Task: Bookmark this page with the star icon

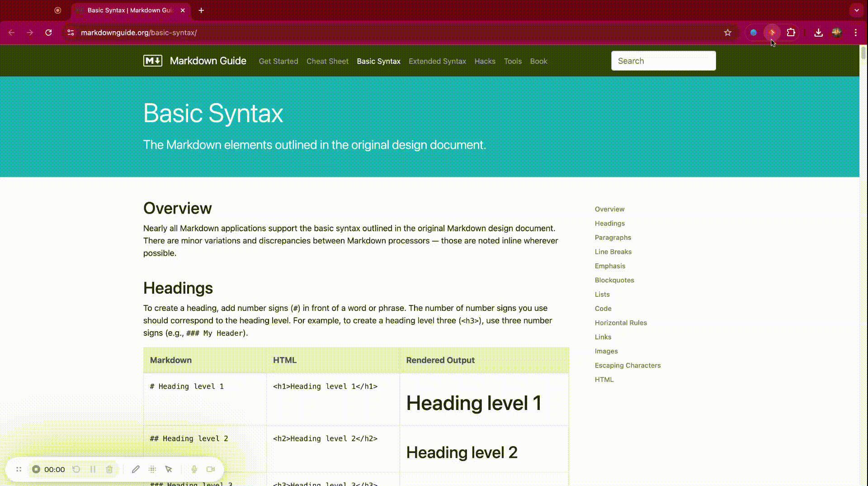Action: (x=727, y=33)
